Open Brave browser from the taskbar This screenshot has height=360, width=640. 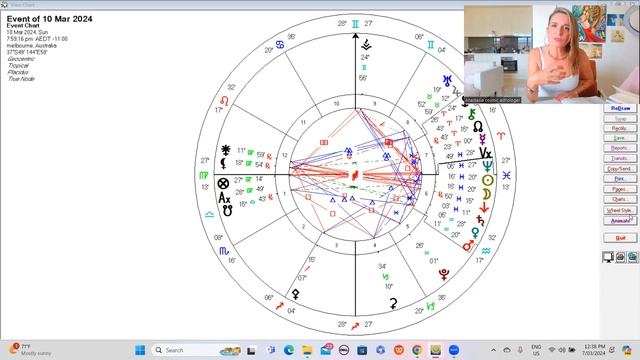point(399,350)
